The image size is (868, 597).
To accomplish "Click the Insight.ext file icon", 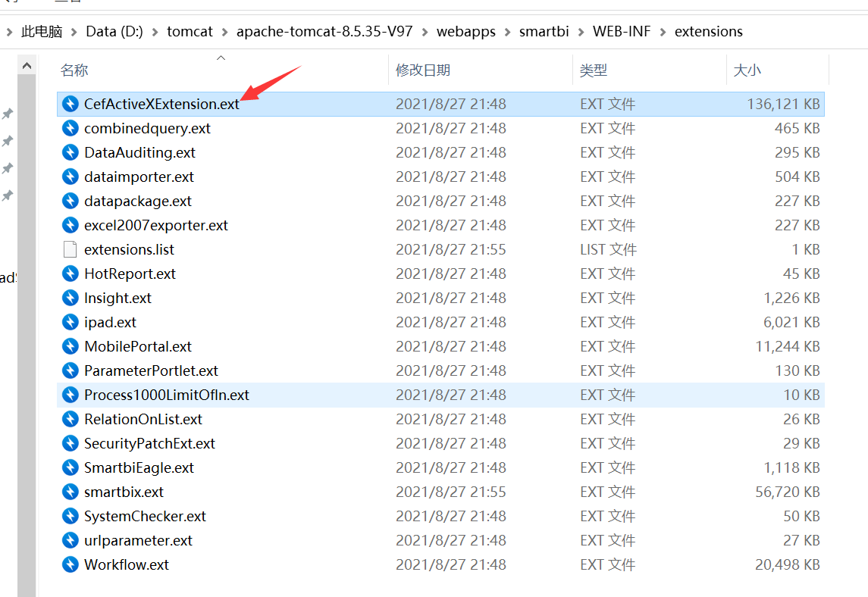I will pyautogui.click(x=71, y=298).
